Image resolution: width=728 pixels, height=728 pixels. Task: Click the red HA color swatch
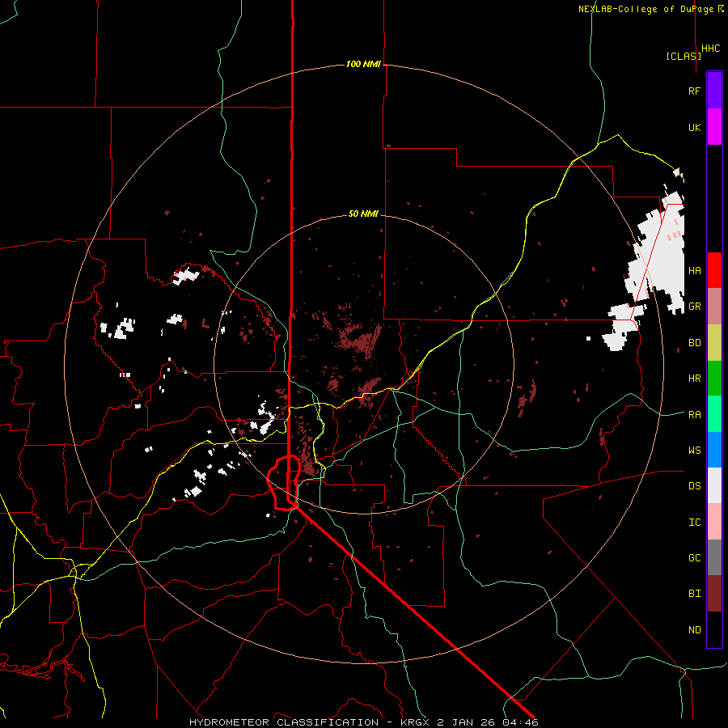[714, 270]
